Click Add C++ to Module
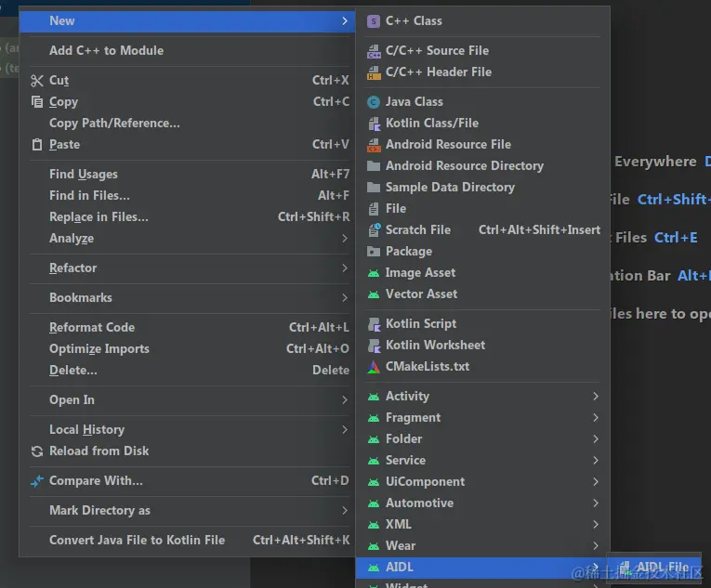 [106, 51]
